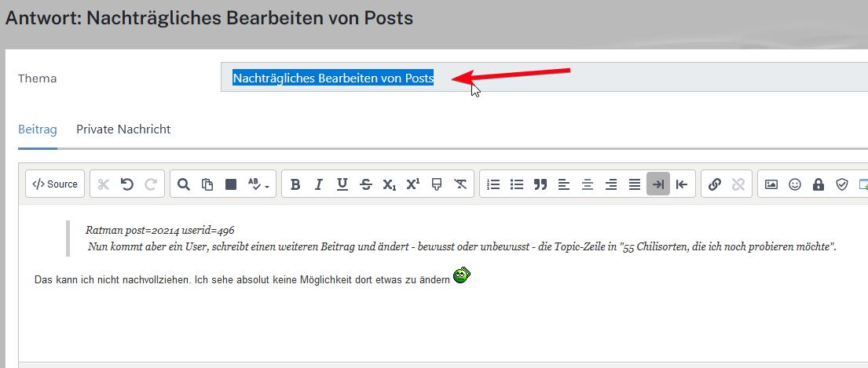Toggle Italic formatting

(x=319, y=184)
